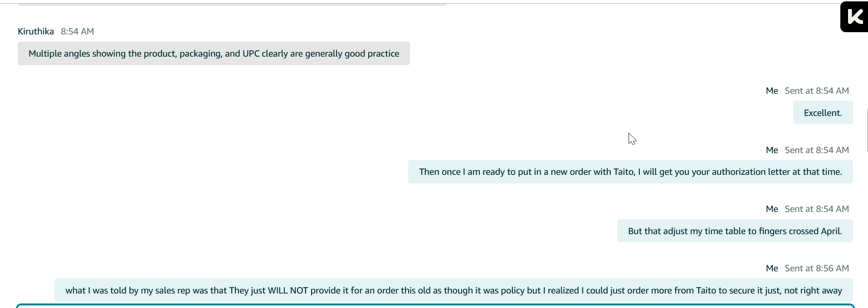Select the message about the sales rep policy
The width and height of the screenshot is (868, 308).
(454, 290)
